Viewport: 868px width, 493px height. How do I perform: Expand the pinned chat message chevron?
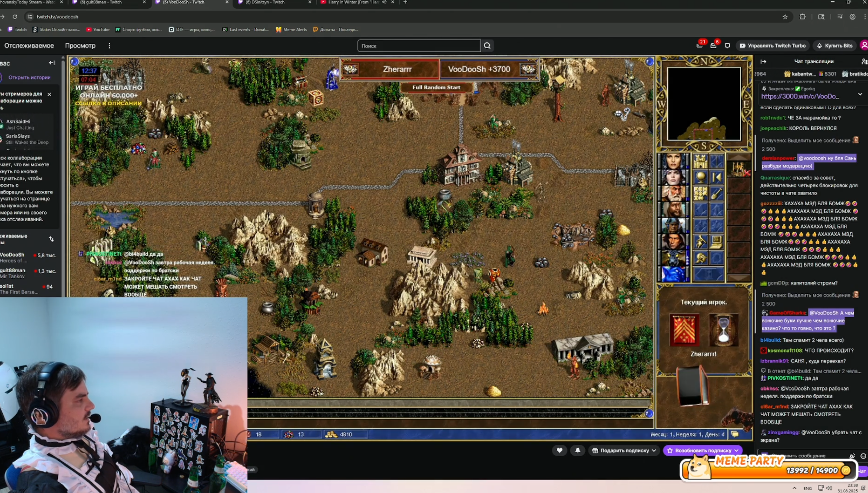(860, 94)
